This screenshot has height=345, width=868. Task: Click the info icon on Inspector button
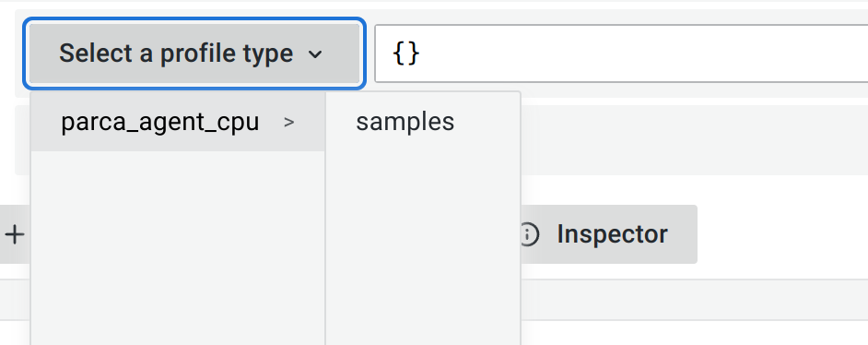[x=529, y=234]
